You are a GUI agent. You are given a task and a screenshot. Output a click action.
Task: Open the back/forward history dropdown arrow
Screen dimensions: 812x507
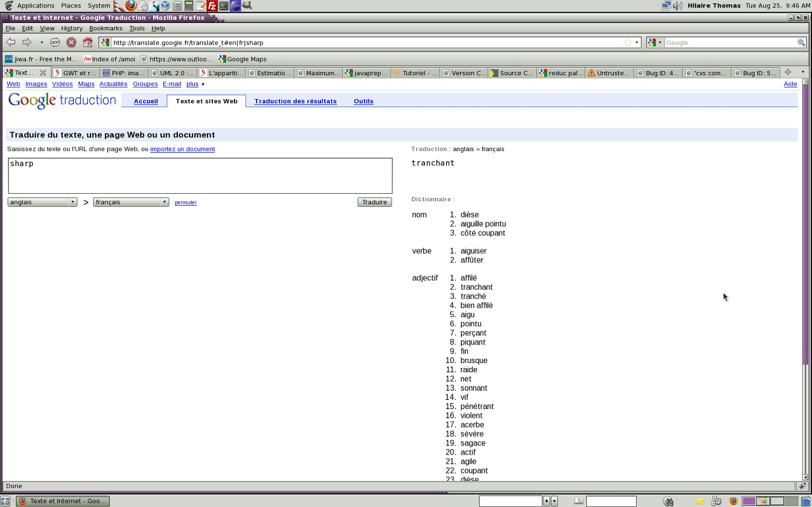[42, 42]
